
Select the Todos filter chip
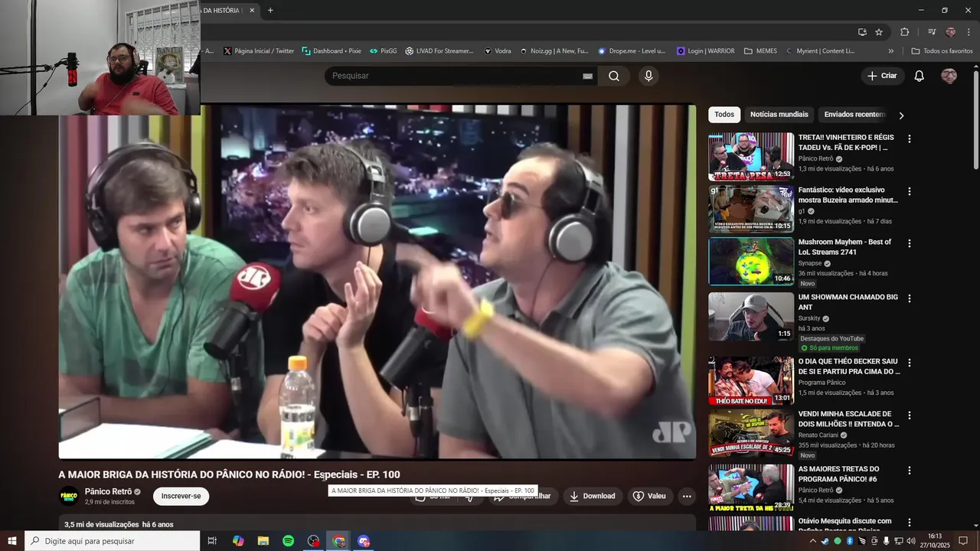[724, 115]
